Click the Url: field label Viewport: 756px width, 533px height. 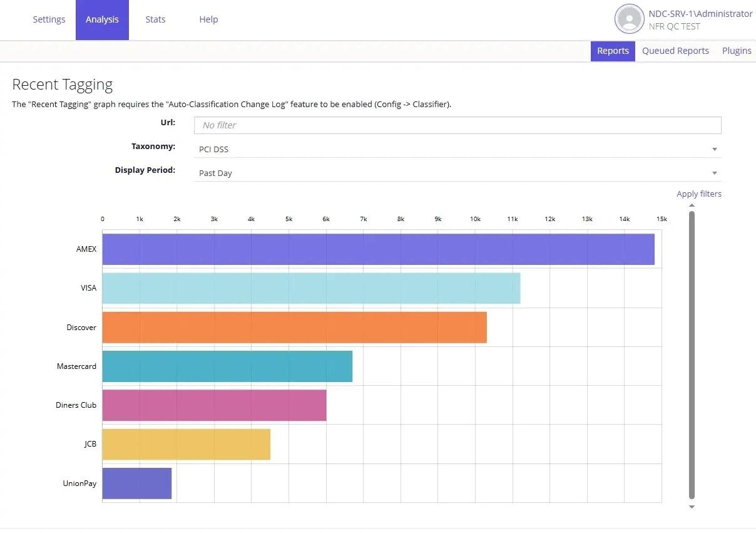[x=168, y=122]
